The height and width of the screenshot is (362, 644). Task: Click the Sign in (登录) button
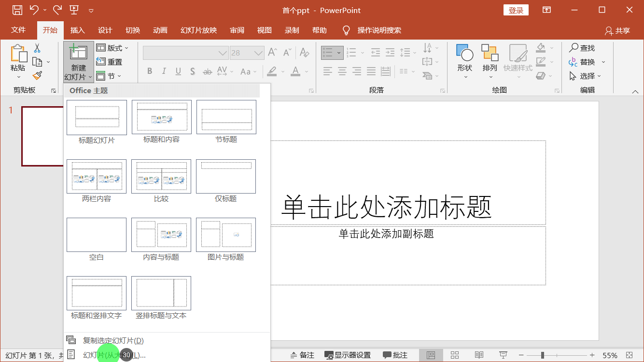coord(516,10)
